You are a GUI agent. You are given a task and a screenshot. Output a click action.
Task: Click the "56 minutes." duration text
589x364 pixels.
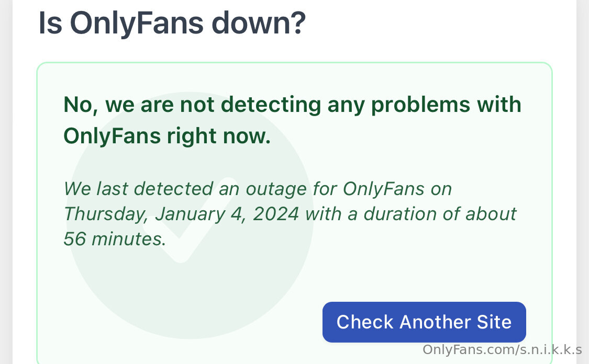115,239
